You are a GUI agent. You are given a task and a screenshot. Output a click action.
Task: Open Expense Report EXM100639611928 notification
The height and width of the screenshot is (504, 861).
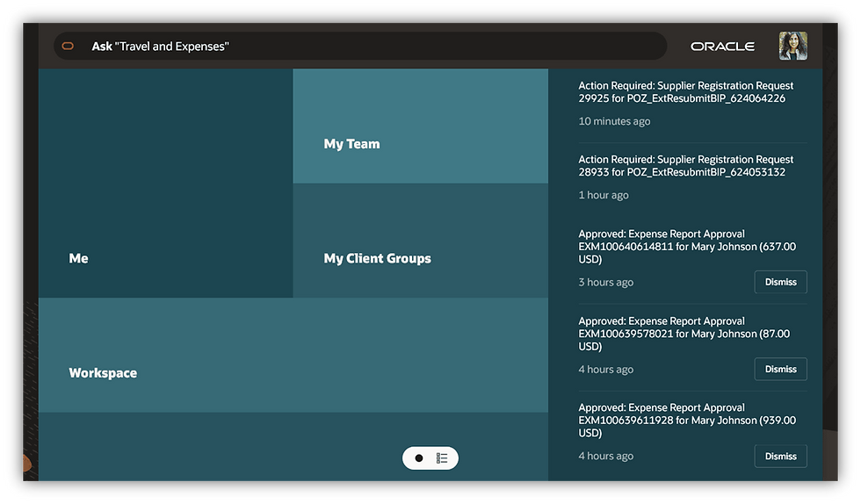point(687,421)
